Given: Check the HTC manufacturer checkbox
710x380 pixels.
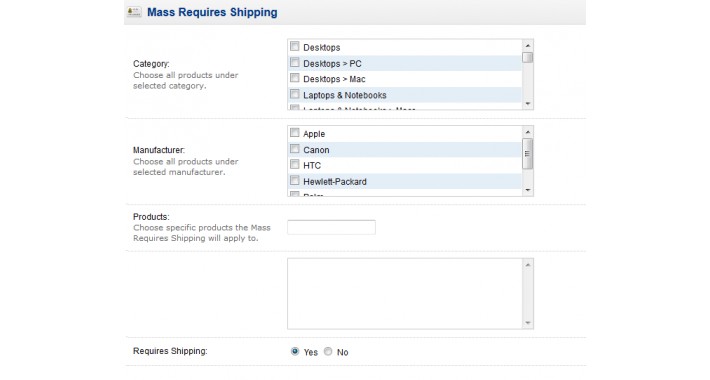Looking at the screenshot, I should click(x=295, y=164).
